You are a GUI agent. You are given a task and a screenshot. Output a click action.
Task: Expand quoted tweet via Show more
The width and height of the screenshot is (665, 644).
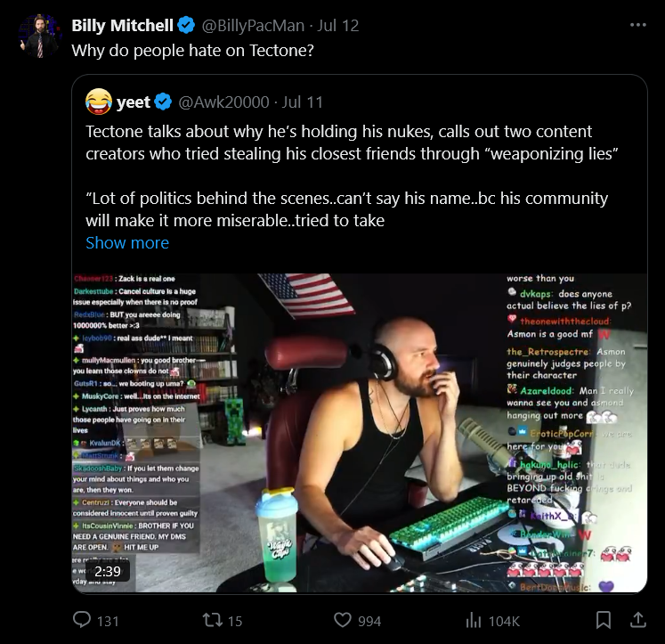pos(127,242)
